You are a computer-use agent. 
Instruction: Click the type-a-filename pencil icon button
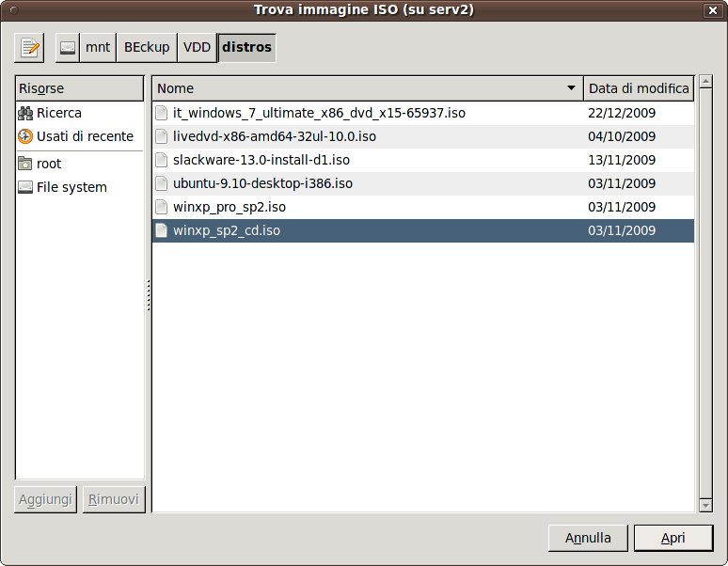pos(29,47)
